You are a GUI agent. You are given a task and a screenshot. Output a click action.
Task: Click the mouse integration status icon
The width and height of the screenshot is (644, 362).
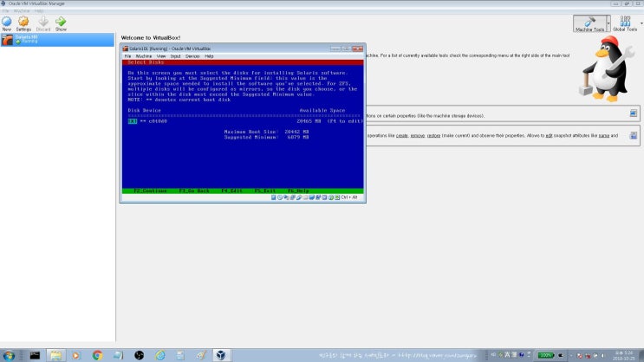pos(330,197)
